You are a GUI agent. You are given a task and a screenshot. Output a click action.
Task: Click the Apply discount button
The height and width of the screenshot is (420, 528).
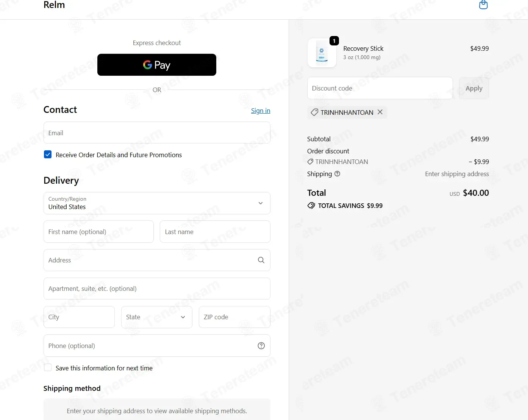474,88
